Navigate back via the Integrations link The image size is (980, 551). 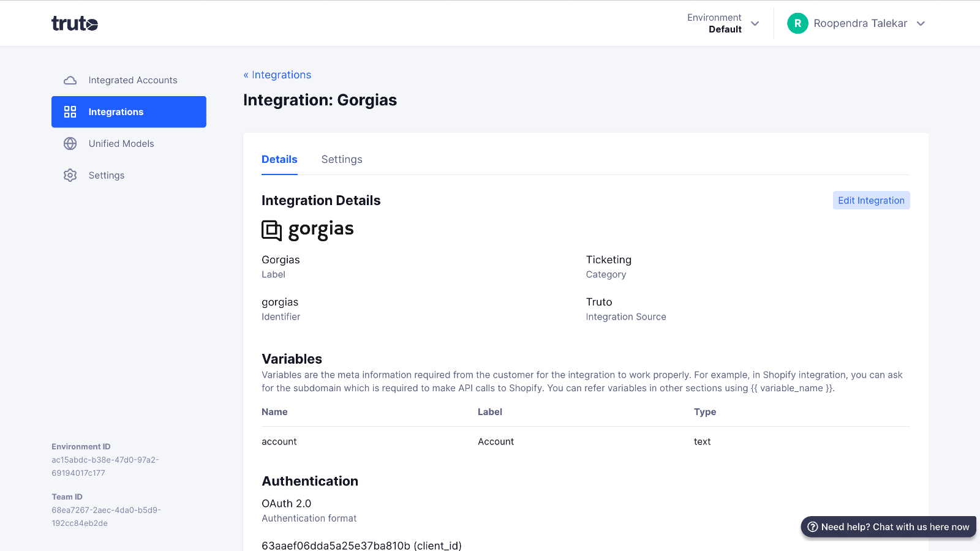coord(277,75)
